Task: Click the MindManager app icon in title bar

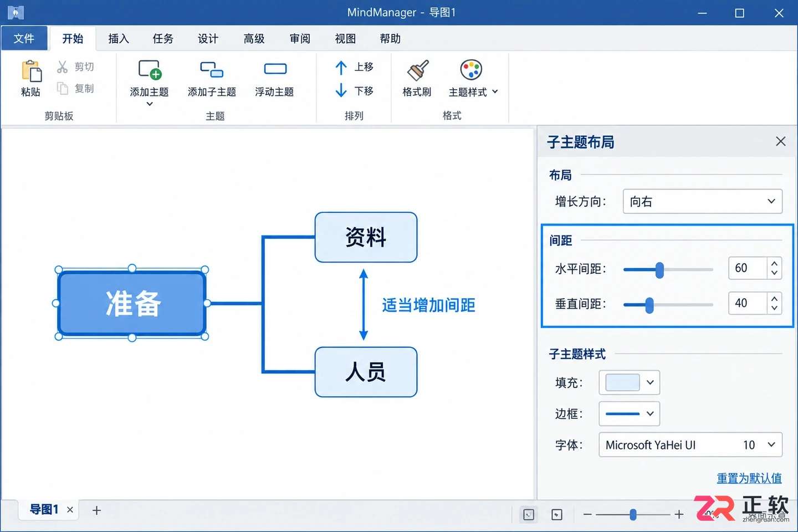Action: (x=16, y=12)
